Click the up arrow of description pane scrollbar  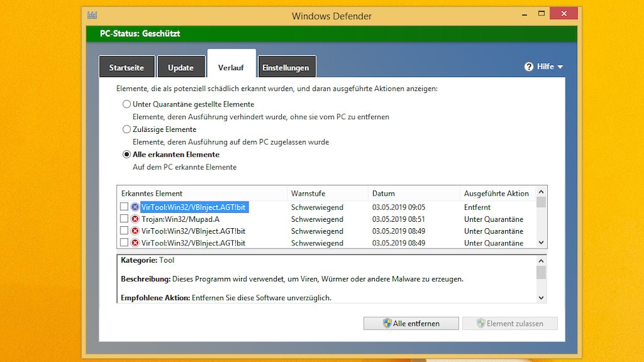tap(541, 261)
